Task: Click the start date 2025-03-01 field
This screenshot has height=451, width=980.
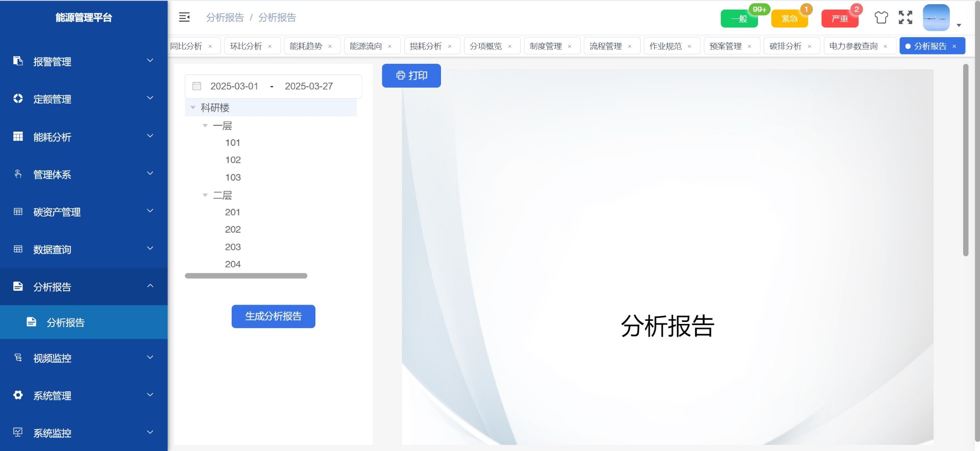Action: tap(234, 86)
